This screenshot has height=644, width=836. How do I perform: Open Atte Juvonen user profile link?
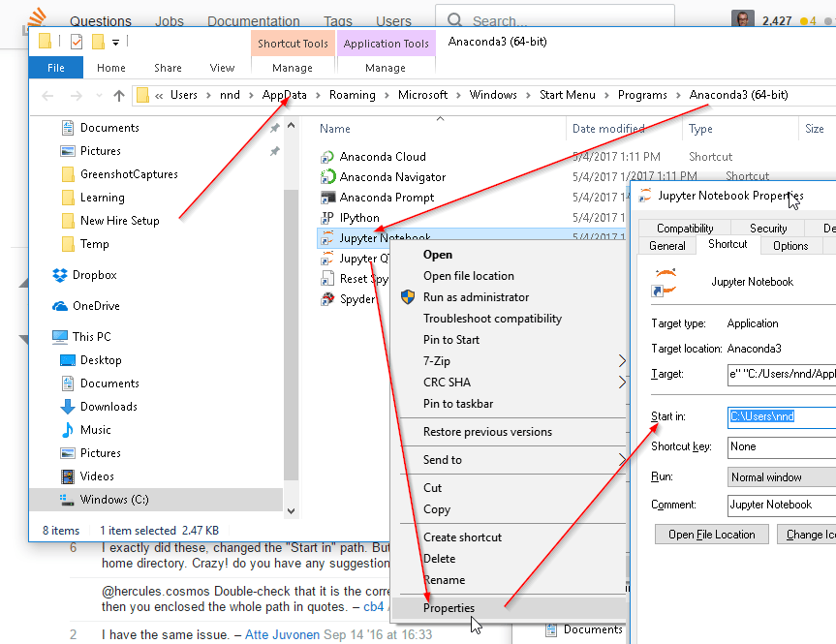(x=282, y=635)
